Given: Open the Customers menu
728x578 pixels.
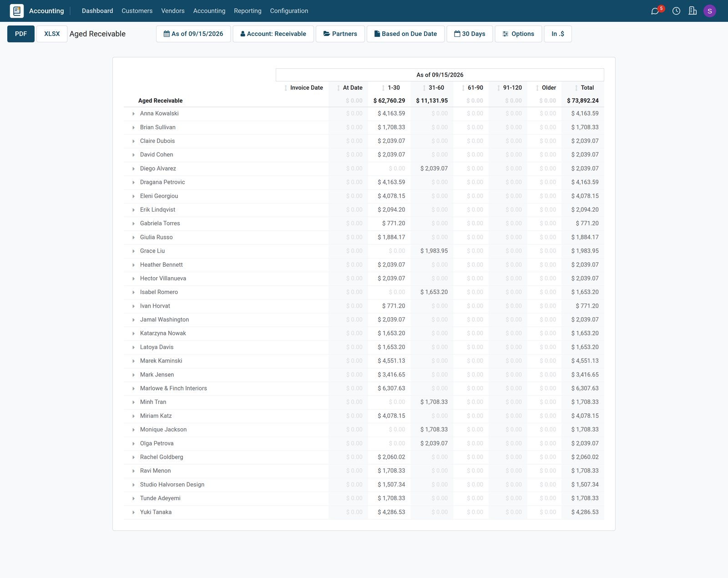Looking at the screenshot, I should click(x=137, y=11).
